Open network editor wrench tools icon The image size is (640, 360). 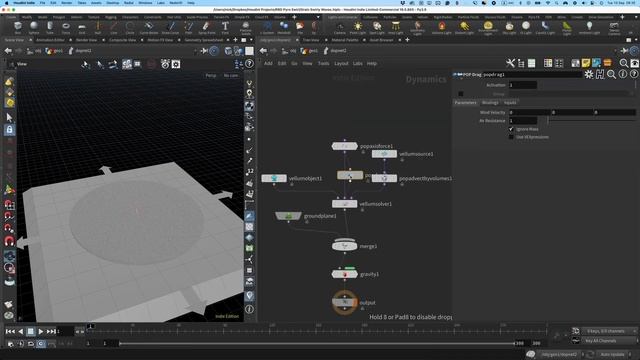[511, 63]
